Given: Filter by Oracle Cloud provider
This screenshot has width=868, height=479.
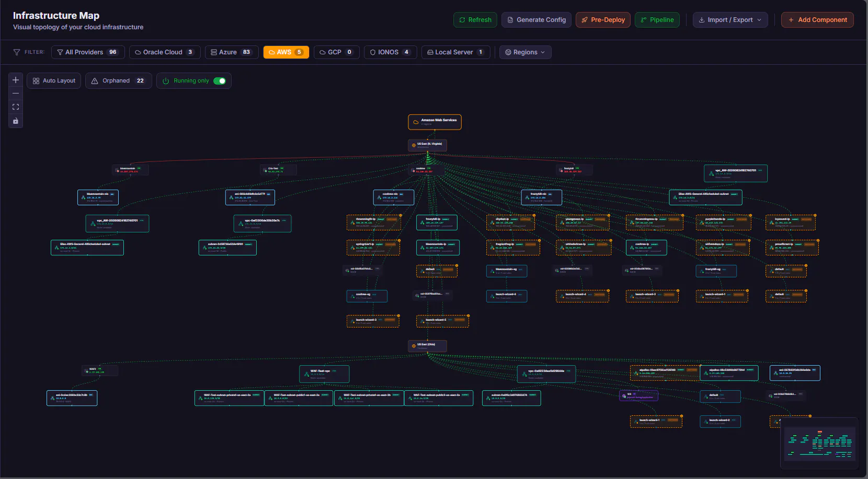Looking at the screenshot, I should (x=165, y=52).
